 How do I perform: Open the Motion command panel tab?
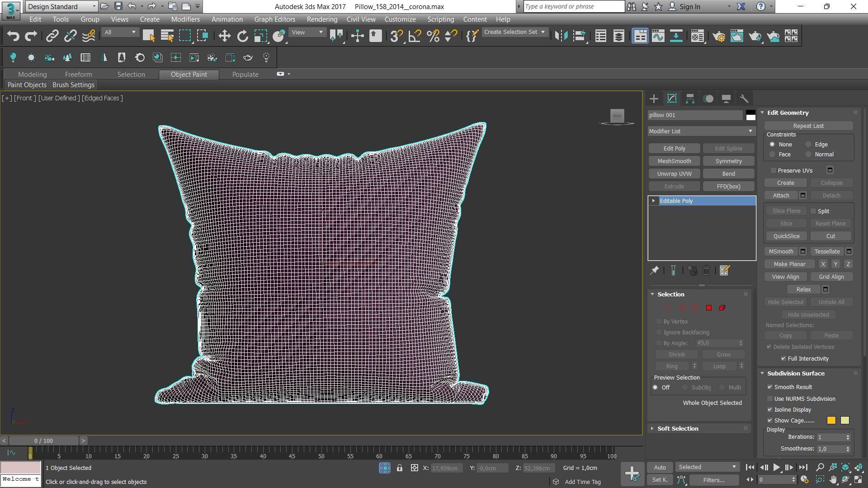[x=708, y=99]
